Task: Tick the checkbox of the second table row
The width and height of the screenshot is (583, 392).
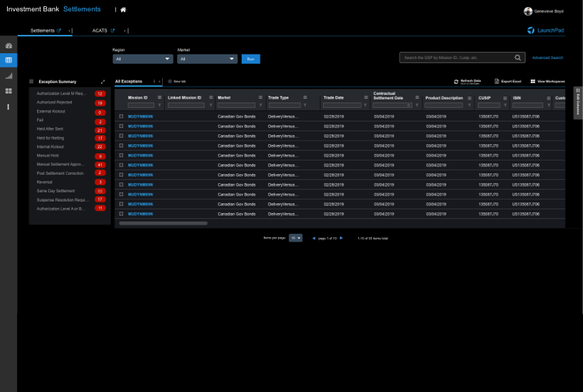Action: pos(122,125)
